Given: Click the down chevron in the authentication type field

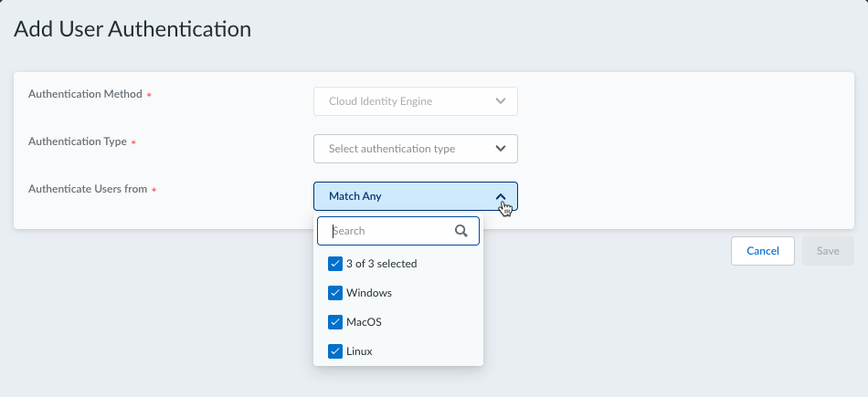Looking at the screenshot, I should pos(500,149).
